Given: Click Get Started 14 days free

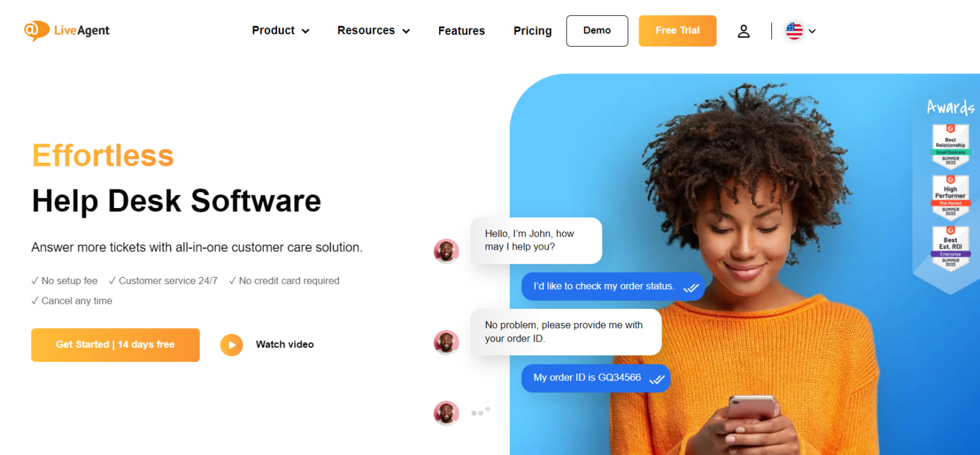Looking at the screenshot, I should [115, 345].
